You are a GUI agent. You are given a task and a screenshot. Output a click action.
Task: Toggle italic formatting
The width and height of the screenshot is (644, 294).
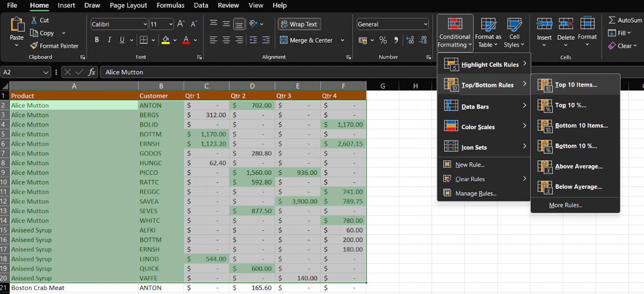(x=109, y=39)
